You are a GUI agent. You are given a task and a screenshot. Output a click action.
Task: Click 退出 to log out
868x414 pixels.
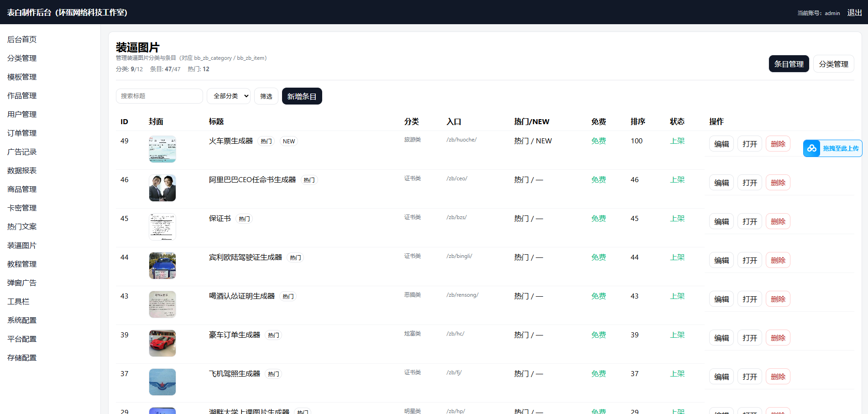point(854,13)
